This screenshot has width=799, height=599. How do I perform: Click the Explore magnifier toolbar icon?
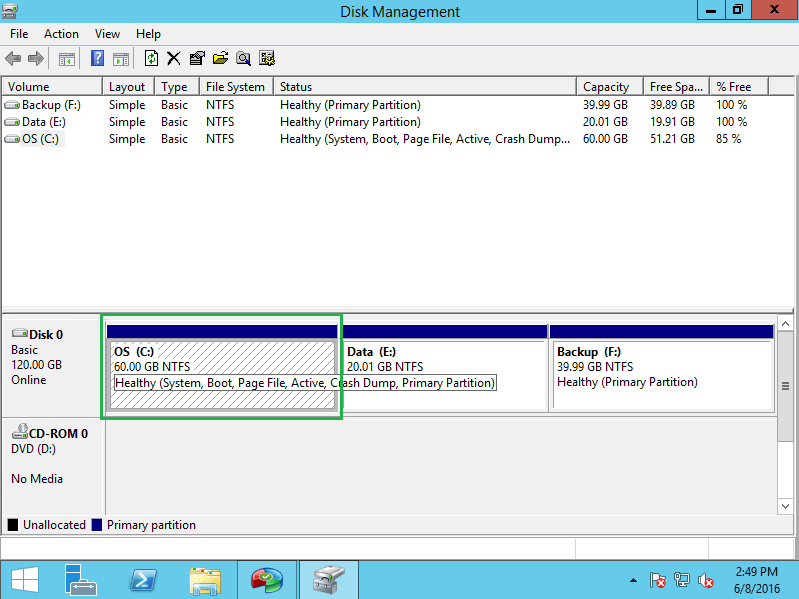(244, 59)
